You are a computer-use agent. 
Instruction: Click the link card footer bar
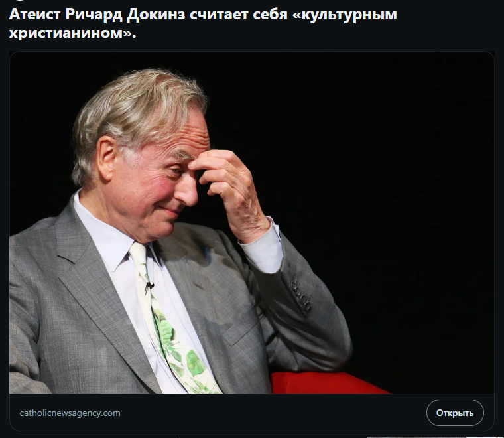coord(252,413)
